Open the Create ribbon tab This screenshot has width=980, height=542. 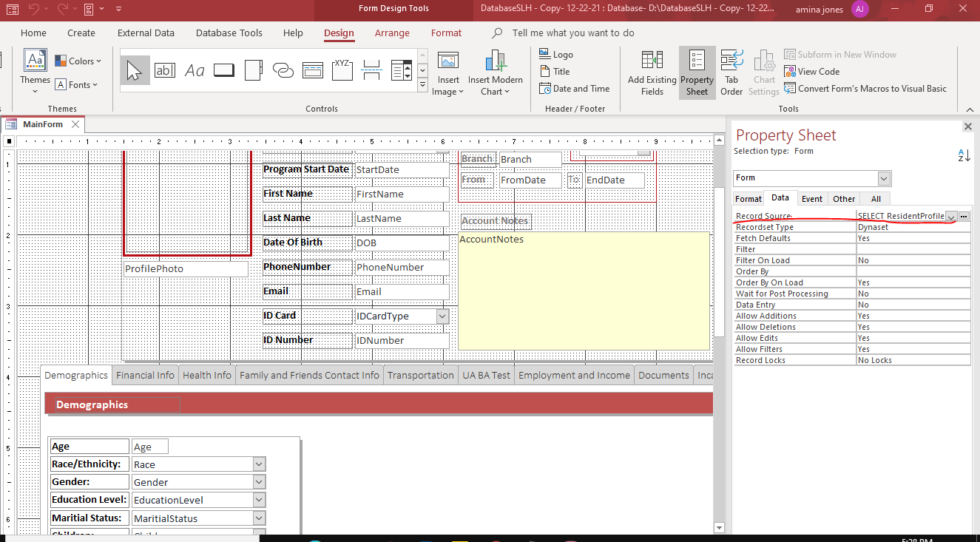coord(81,33)
